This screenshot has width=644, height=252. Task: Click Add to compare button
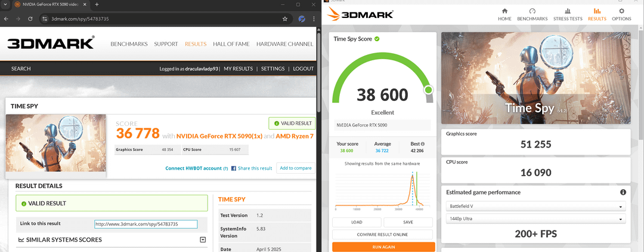(295, 168)
